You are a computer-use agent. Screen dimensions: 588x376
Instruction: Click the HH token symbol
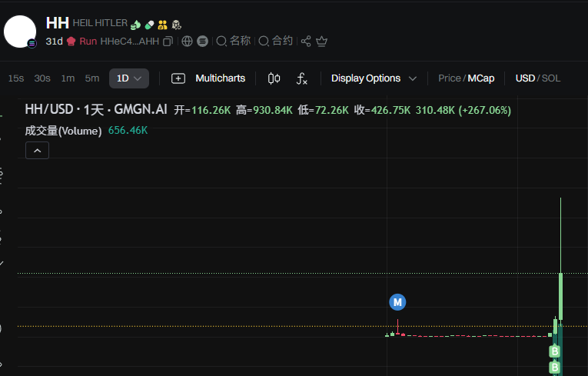tap(58, 23)
